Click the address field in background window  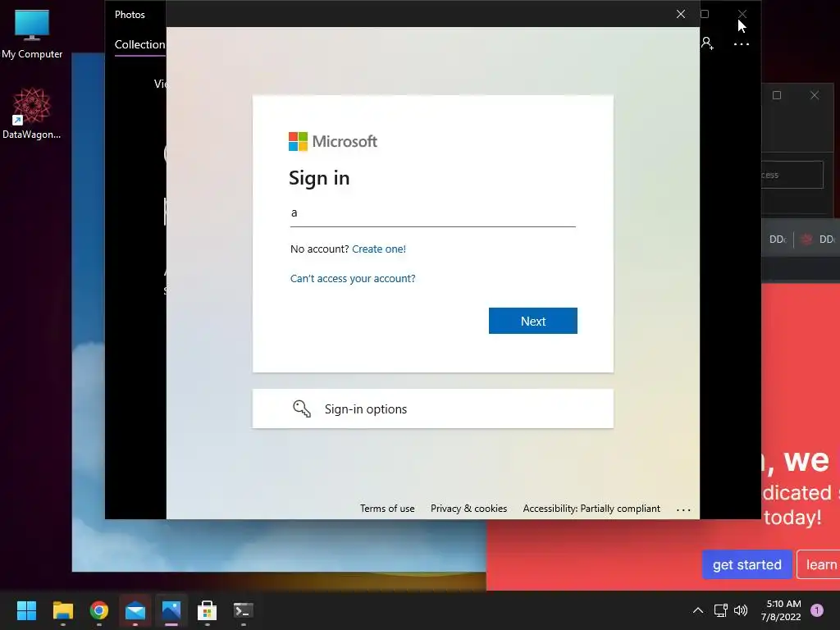[x=792, y=175]
